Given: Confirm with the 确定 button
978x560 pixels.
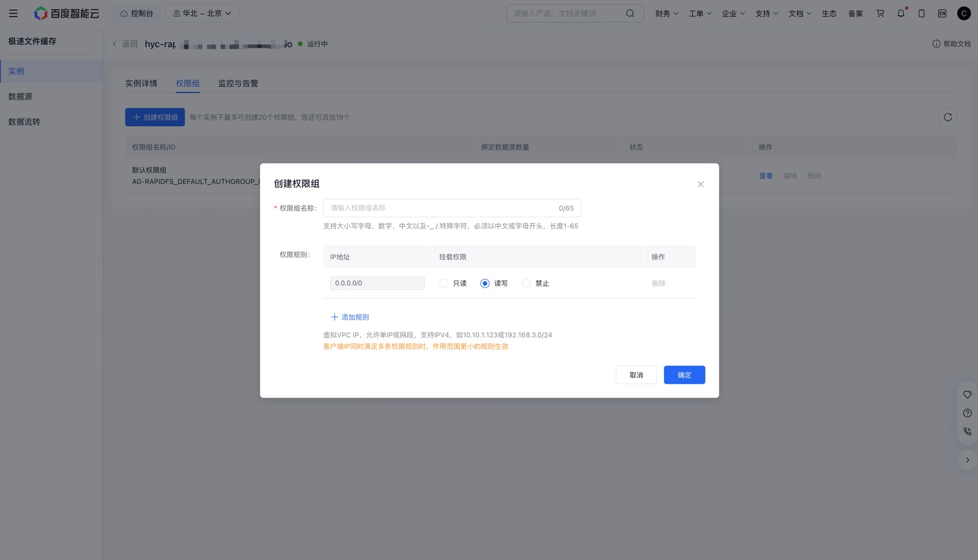Looking at the screenshot, I should point(684,375).
